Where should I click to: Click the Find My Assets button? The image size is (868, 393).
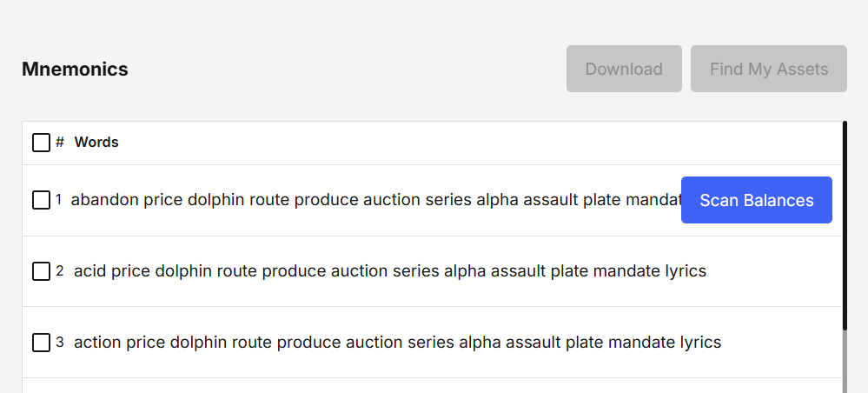coord(768,69)
